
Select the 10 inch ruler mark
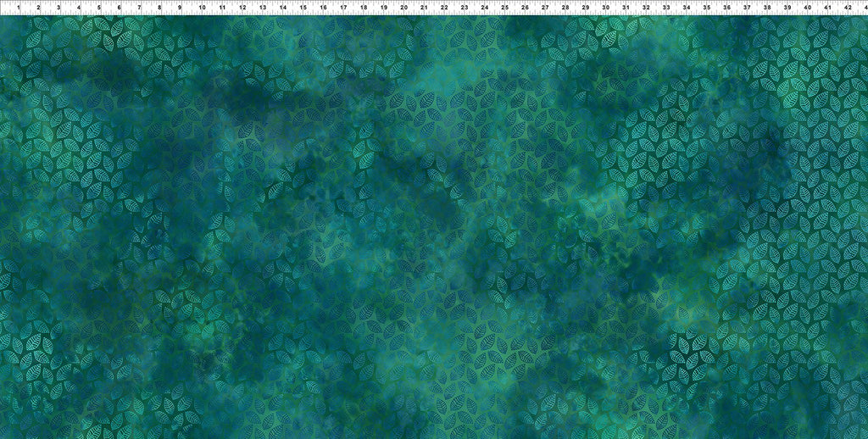201,8
